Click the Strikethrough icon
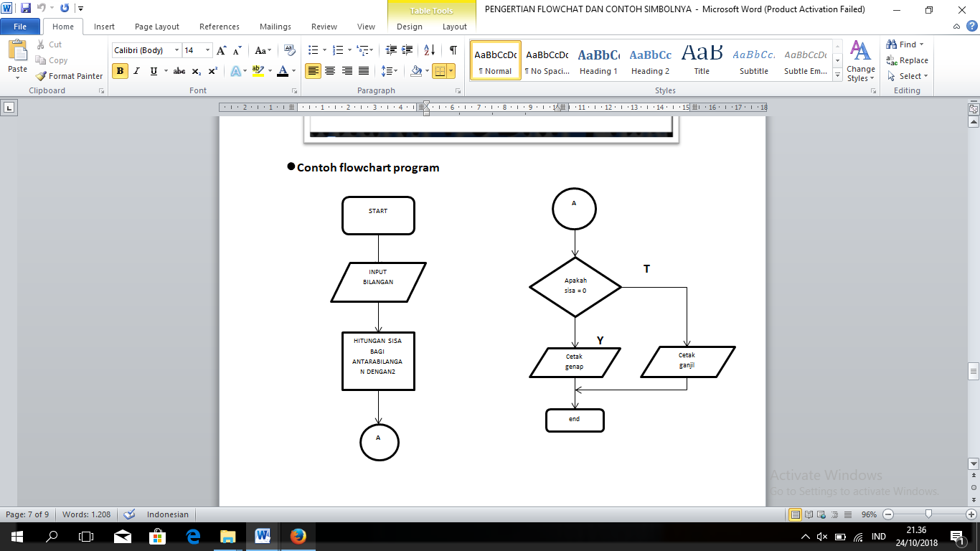 [179, 72]
